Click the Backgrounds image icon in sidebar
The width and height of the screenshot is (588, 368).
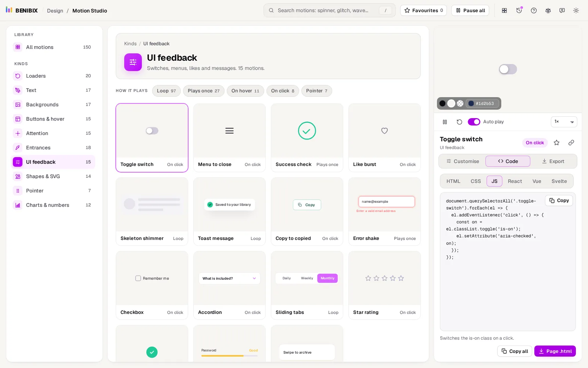18,105
